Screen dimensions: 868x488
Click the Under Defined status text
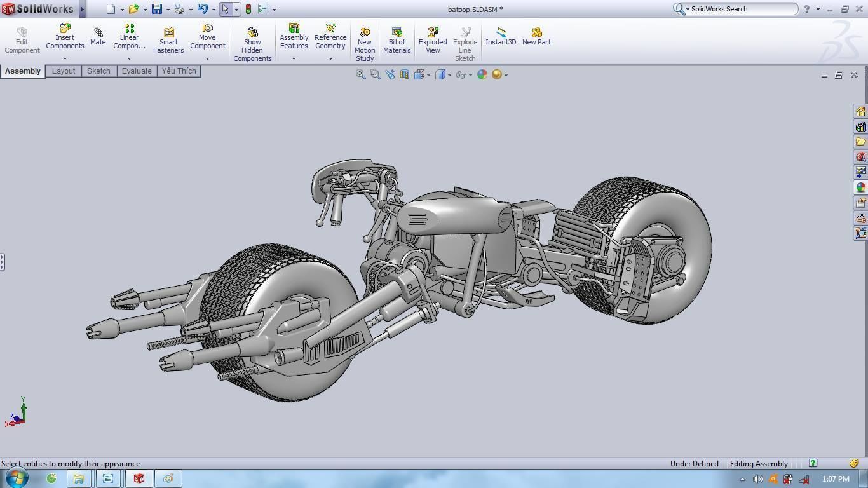[x=694, y=464]
